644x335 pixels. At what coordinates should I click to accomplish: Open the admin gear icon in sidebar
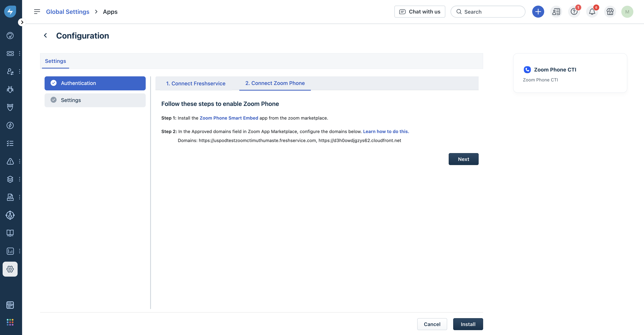tap(10, 269)
